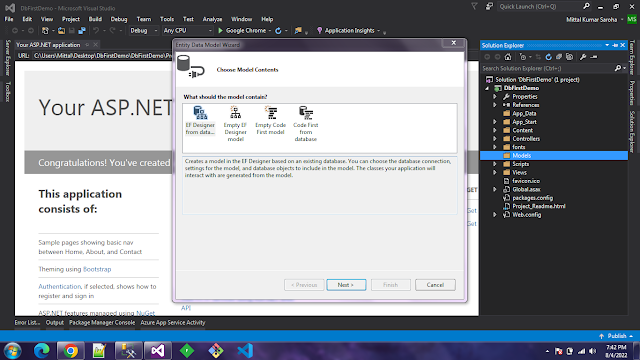Click the New Project toolbar icon
Image resolution: width=640 pixels, height=360 pixels.
(x=45, y=31)
